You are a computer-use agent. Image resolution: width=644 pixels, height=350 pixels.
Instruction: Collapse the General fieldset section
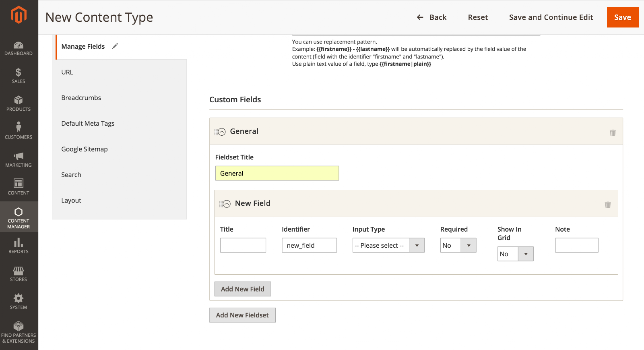tap(222, 132)
